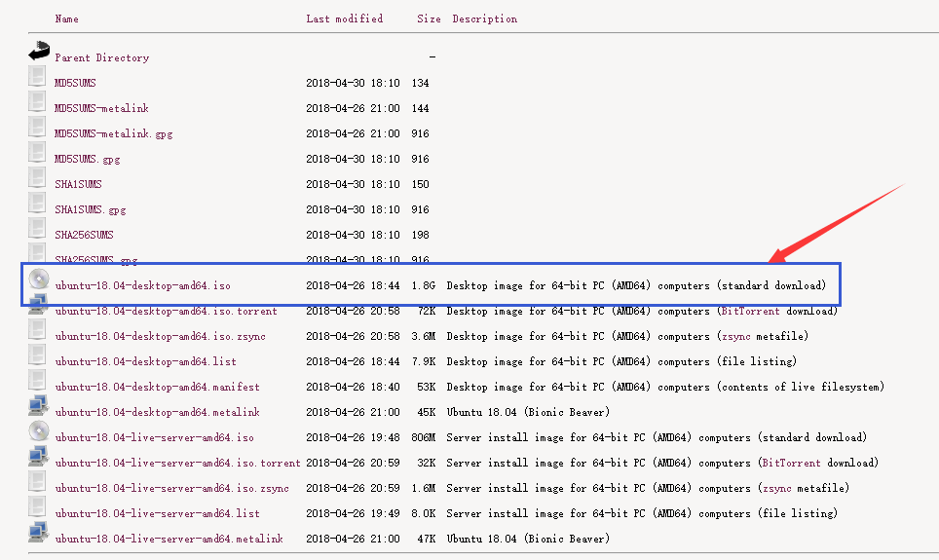939x560 pixels.
Task: Open ubuntu-18.04-desktop-amd64.metalink link
Action: click(157, 412)
